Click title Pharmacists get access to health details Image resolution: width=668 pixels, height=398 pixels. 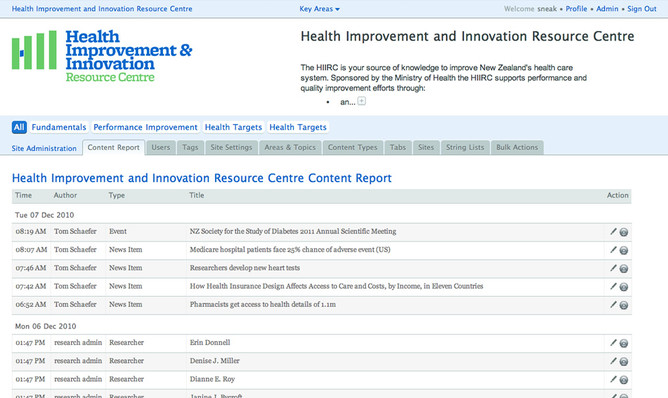point(262,305)
